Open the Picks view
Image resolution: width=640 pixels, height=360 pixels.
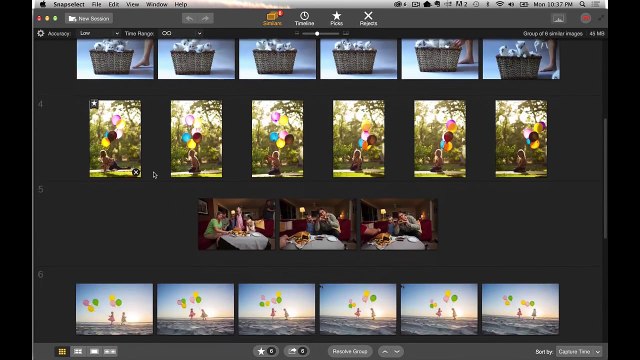click(x=336, y=18)
